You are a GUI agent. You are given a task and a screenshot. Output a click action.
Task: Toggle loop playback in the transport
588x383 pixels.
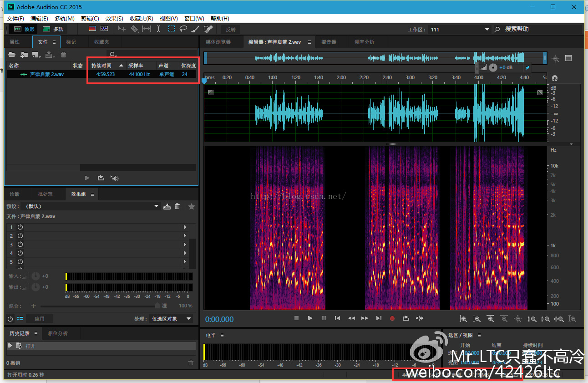point(406,318)
